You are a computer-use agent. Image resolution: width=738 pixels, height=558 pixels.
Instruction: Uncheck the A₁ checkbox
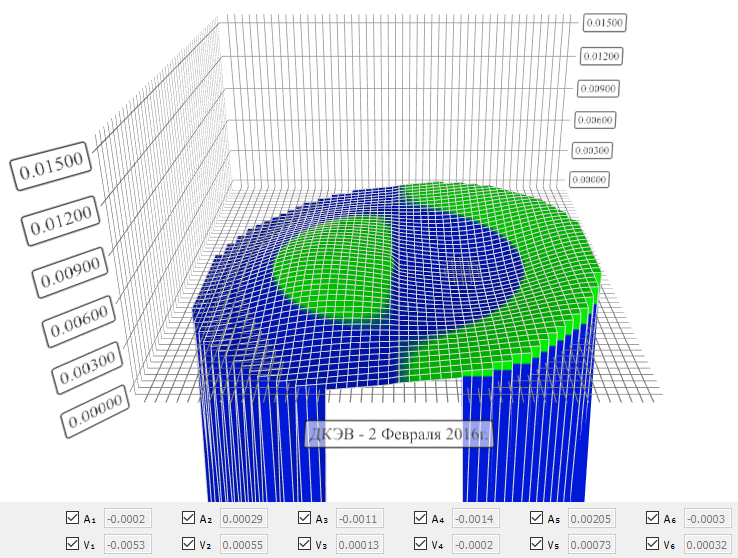72,518
